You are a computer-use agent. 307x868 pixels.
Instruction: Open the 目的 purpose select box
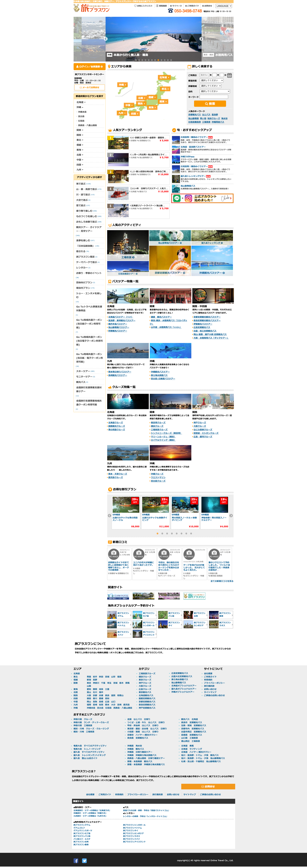coord(215,91)
